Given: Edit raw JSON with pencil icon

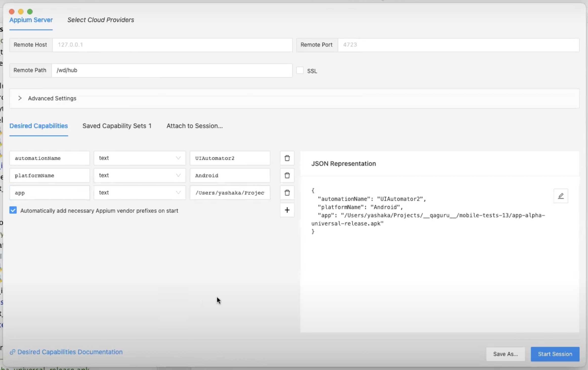Looking at the screenshot, I should [x=561, y=196].
